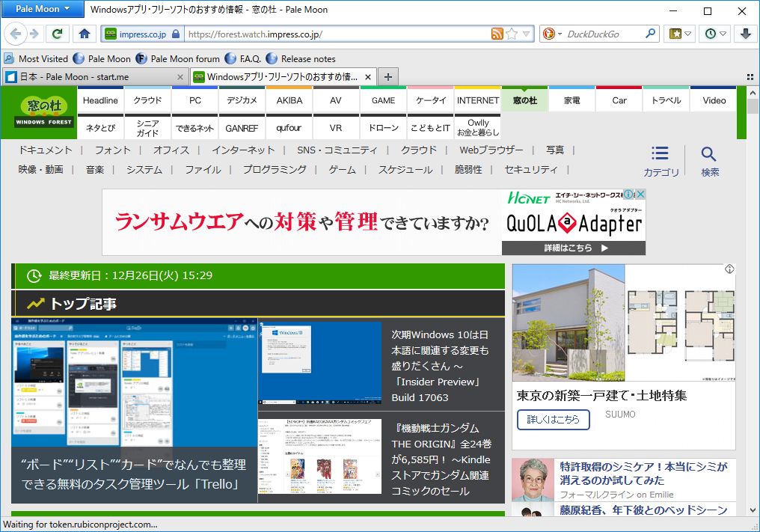Open the GAME nav item

tap(384, 100)
